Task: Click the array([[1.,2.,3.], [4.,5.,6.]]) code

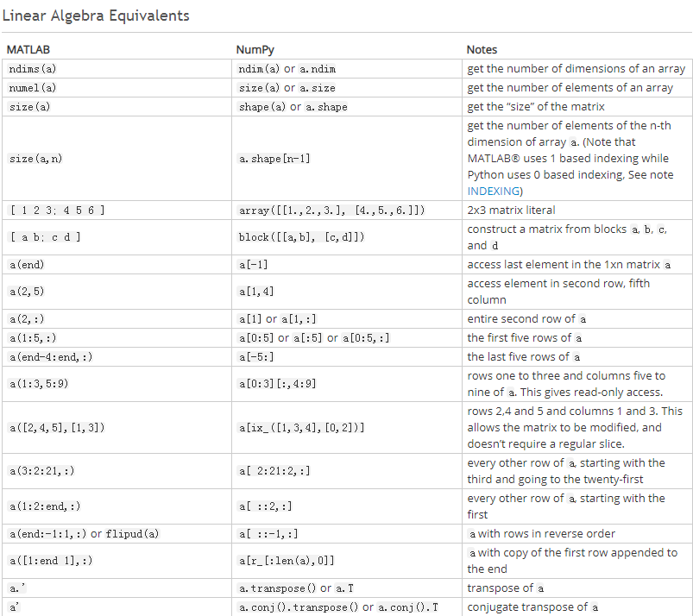Action: (331, 211)
